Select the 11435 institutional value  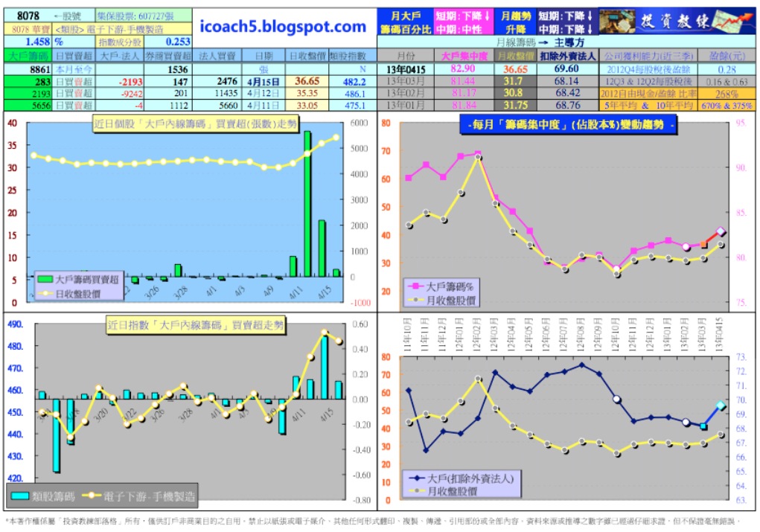click(226, 93)
